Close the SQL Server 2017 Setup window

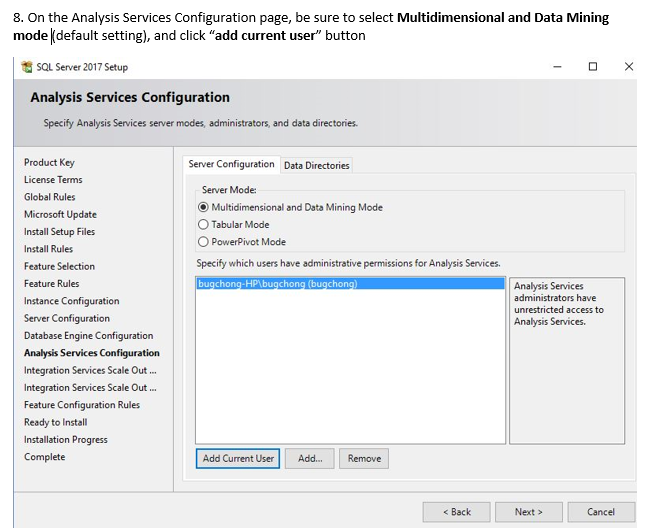point(628,67)
